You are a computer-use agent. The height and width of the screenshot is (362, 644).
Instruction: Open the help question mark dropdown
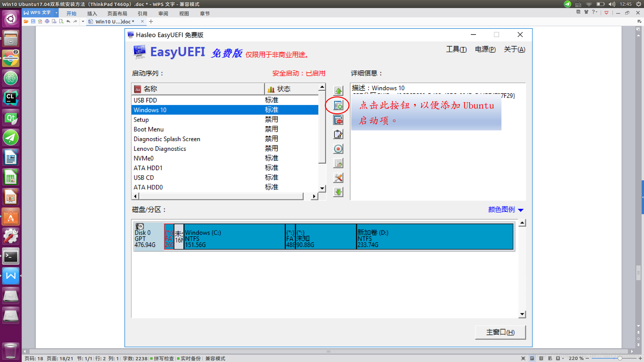[595, 12]
